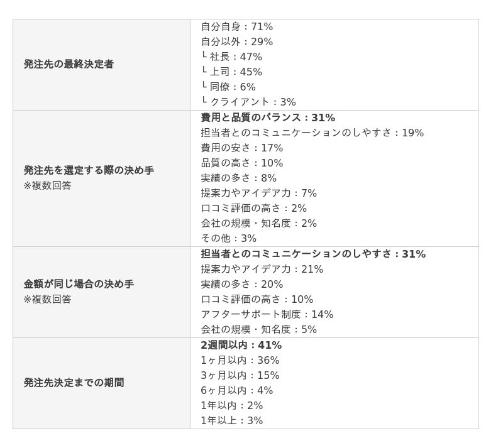Image resolution: width=503 pixels, height=448 pixels.
Task: Click the アフターサポート制度:14% line
Action: click(267, 314)
